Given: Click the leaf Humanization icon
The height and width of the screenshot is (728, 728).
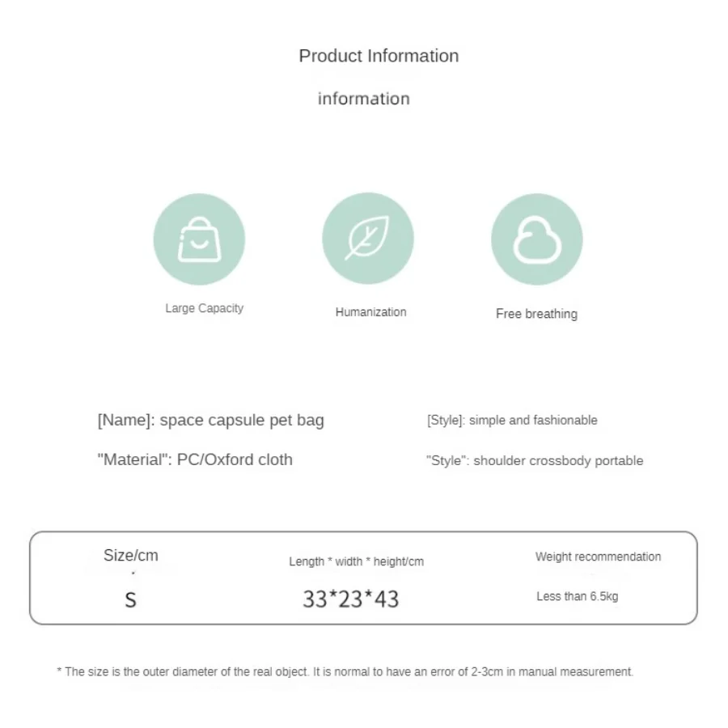Looking at the screenshot, I should (x=368, y=238).
